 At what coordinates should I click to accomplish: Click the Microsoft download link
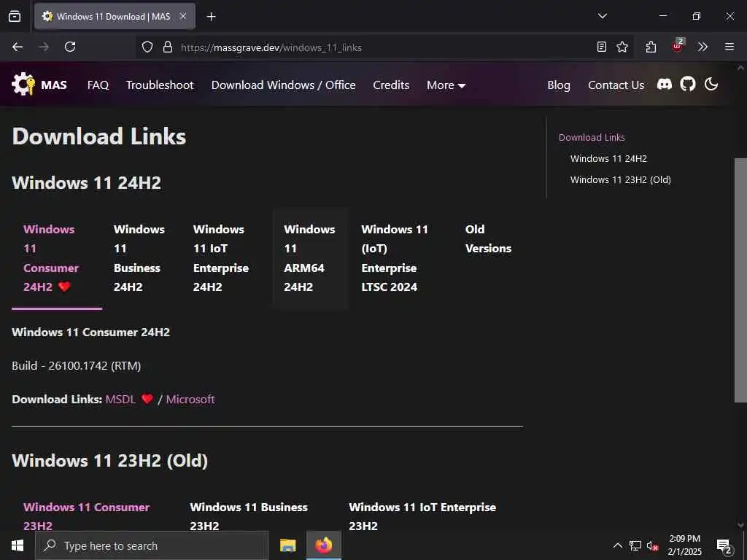click(x=190, y=399)
